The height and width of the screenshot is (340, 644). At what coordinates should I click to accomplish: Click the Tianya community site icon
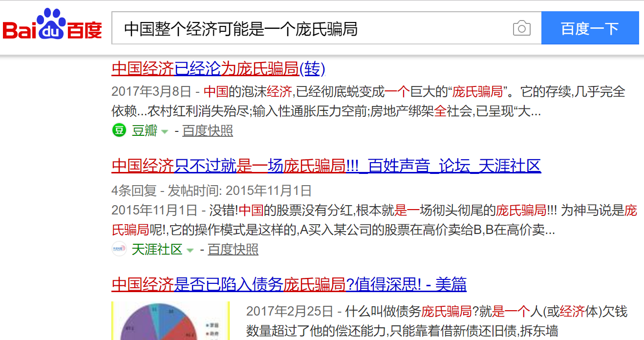pyautogui.click(x=119, y=249)
